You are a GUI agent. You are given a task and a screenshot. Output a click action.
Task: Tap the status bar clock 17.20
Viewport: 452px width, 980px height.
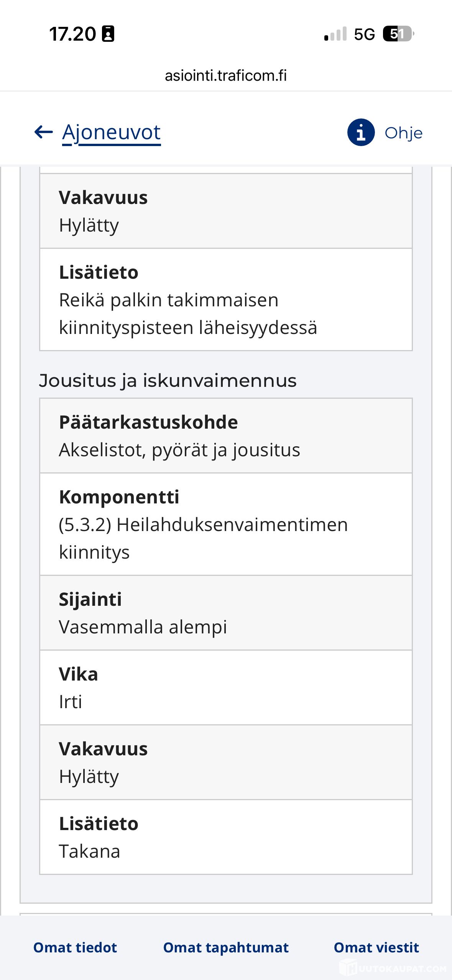[x=72, y=34]
